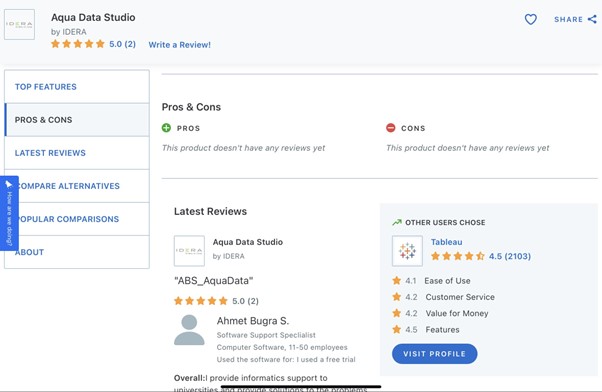Click the 'by IDERA' vendor text in header
The height and width of the screenshot is (392, 602).
tap(69, 32)
